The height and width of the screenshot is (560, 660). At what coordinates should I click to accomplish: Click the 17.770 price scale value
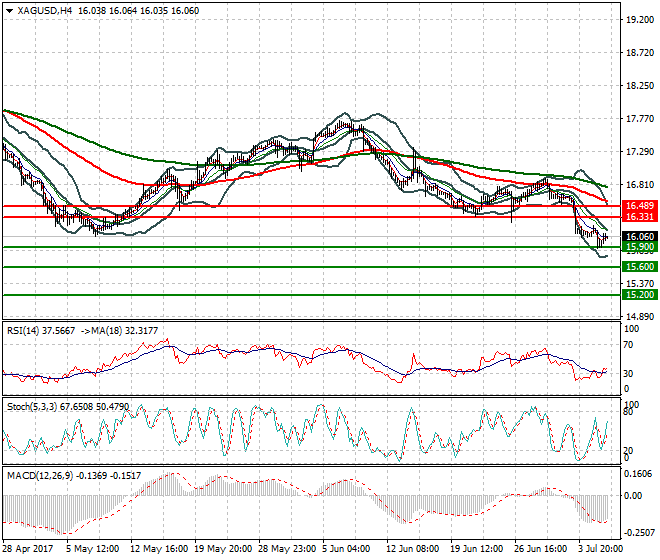[x=640, y=119]
